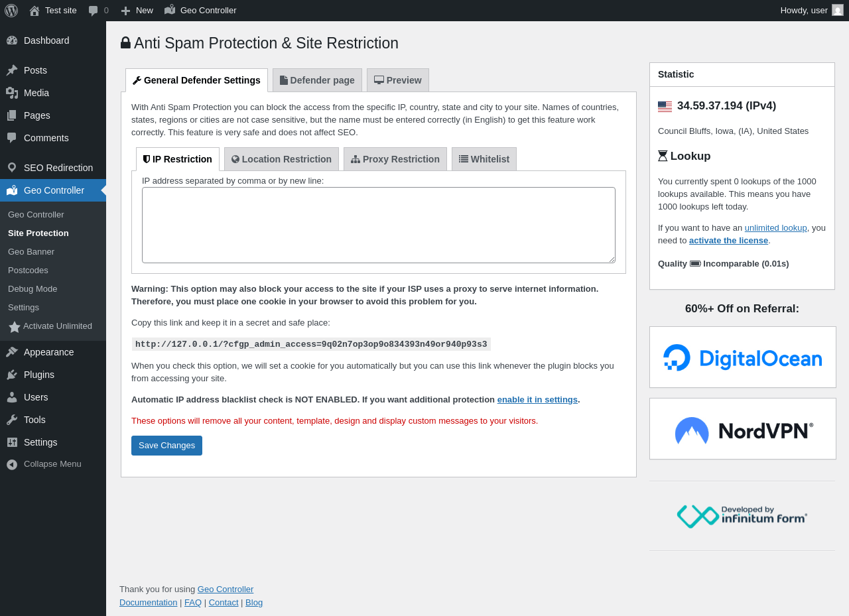Open the Geo Banner submenu item
Viewport: 849px width, 616px height.
tap(31, 252)
